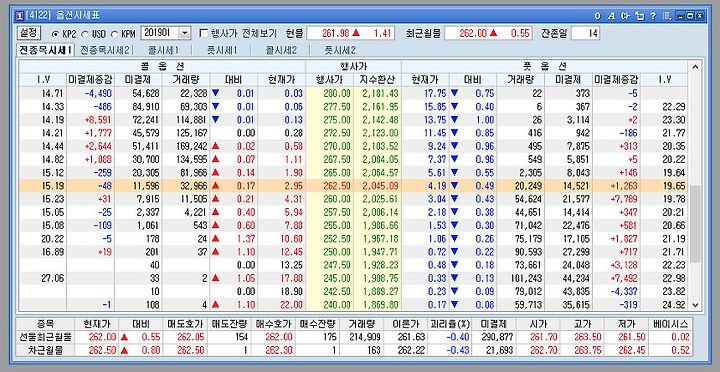Click the 이론가 value 261.63

(x=405, y=337)
